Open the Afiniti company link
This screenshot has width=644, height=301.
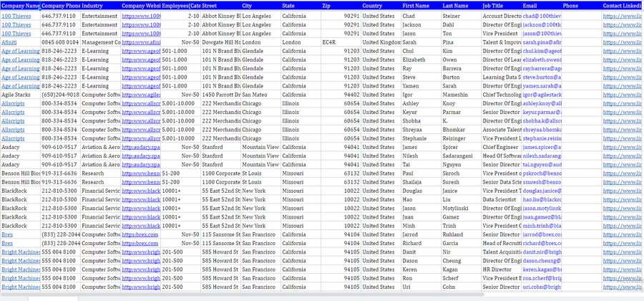point(9,42)
